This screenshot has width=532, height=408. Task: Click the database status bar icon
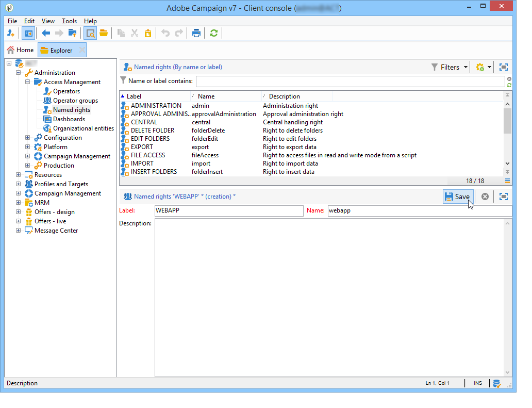click(x=497, y=384)
